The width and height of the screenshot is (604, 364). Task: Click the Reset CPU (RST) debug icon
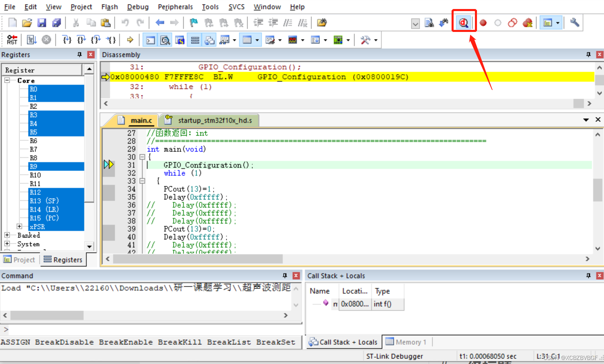pos(11,39)
